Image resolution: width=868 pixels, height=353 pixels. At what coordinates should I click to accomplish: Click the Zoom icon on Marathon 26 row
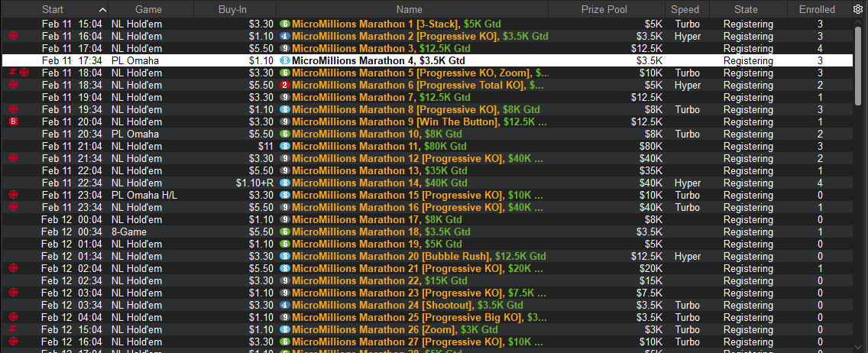[14, 328]
